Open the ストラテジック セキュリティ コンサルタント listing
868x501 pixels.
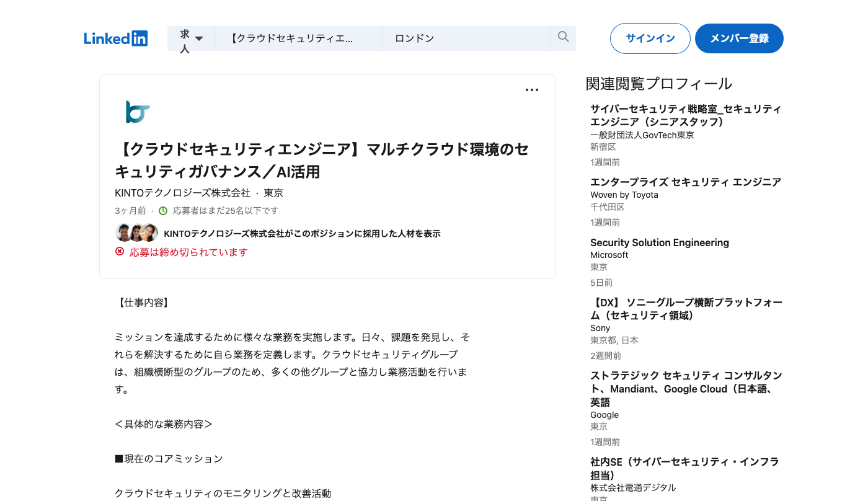(x=686, y=389)
